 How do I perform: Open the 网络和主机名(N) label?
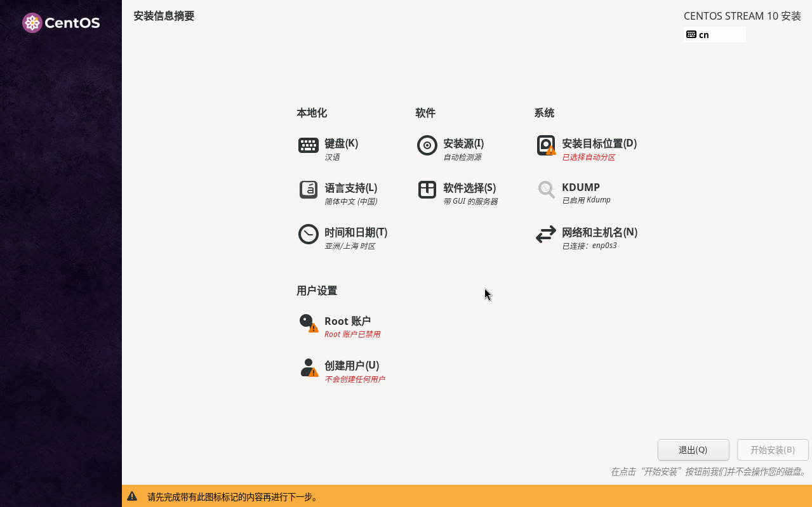click(x=600, y=232)
